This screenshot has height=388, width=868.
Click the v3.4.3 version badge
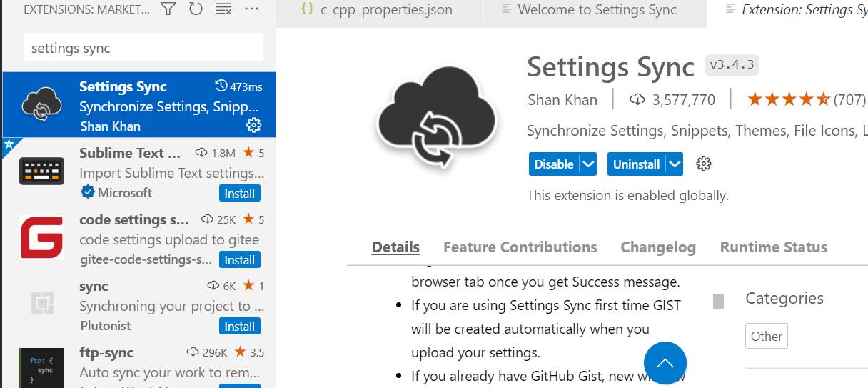732,65
